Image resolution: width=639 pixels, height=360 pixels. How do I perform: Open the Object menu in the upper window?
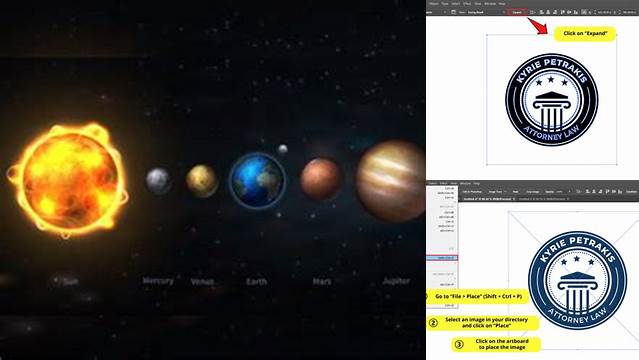(x=434, y=4)
